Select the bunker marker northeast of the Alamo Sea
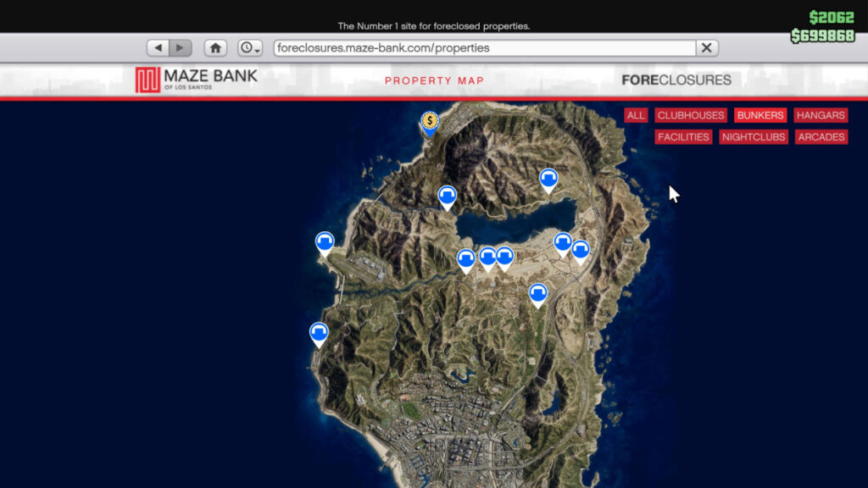Screen dimensions: 868x488 coord(549,178)
